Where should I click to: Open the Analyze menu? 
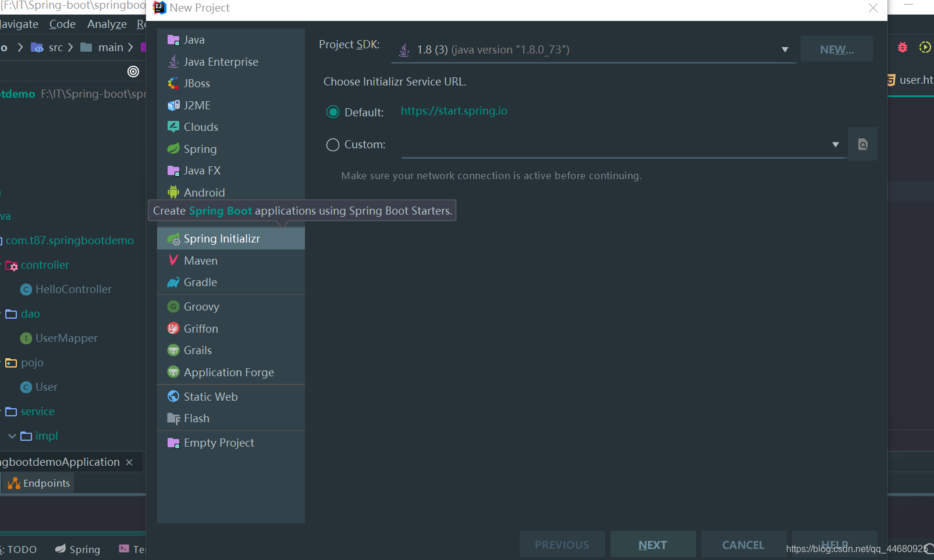coord(107,24)
